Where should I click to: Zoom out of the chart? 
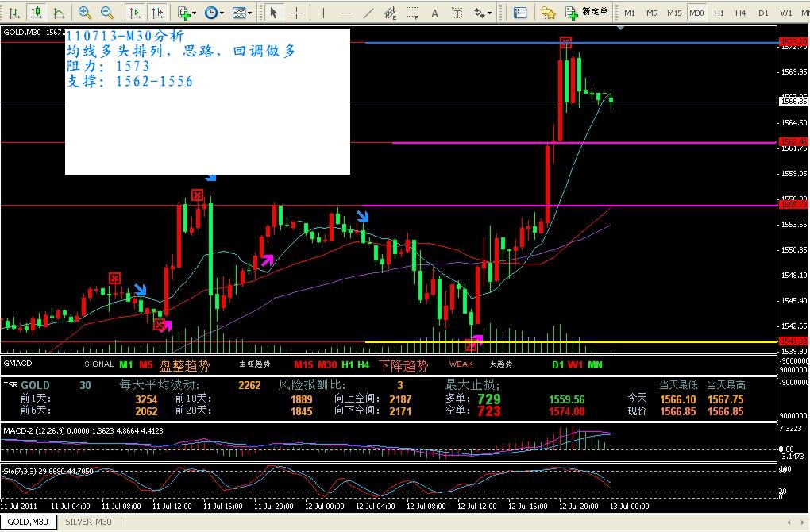coord(107,13)
